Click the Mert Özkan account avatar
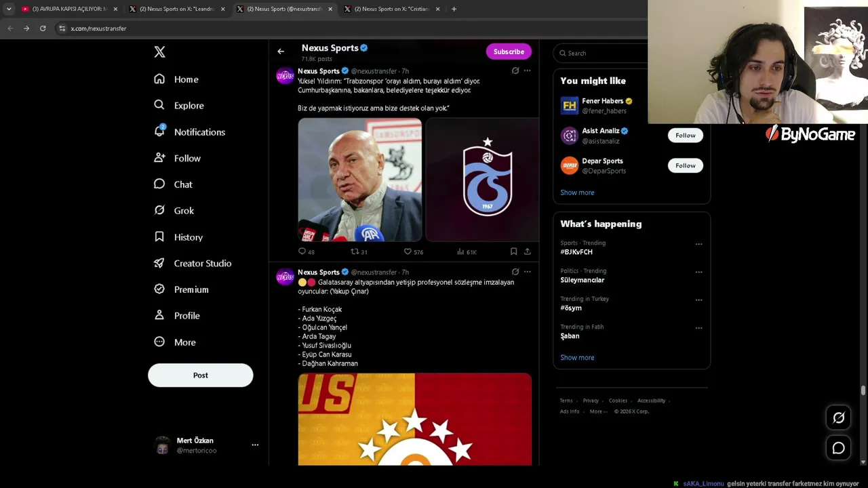This screenshot has width=868, height=488. pos(162,445)
